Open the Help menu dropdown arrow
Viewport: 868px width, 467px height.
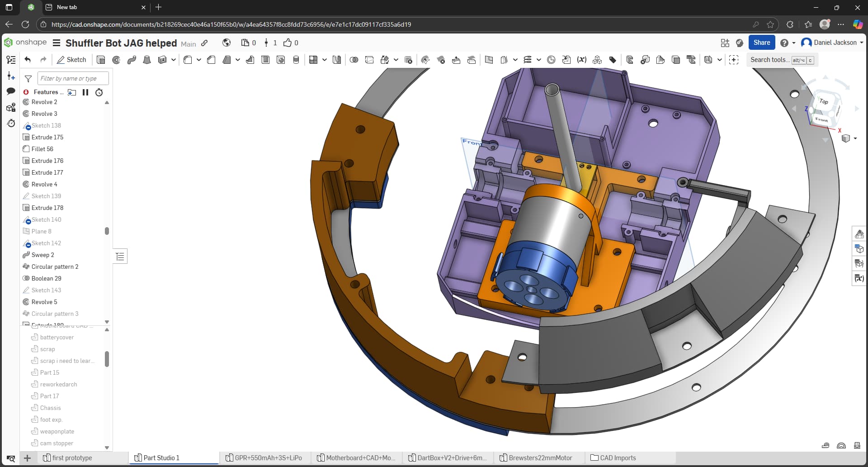tap(794, 43)
